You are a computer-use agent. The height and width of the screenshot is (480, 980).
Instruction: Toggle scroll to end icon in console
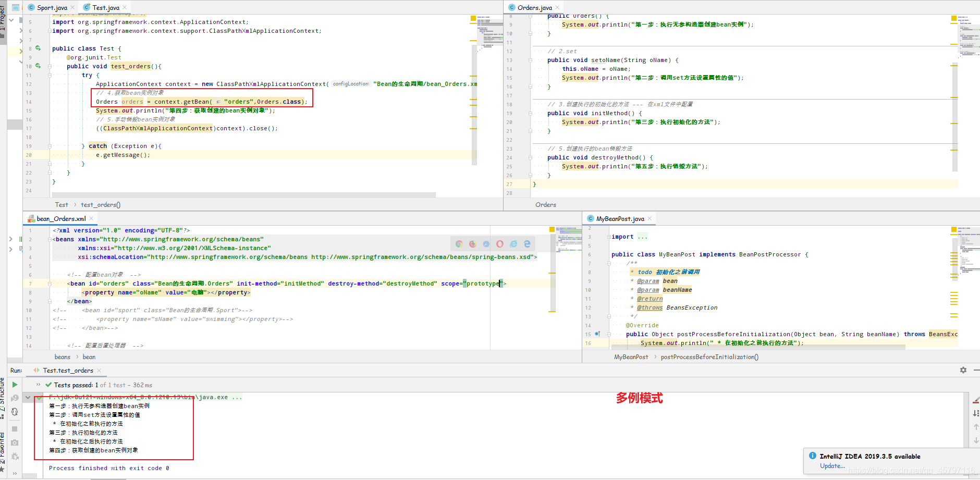click(976, 413)
